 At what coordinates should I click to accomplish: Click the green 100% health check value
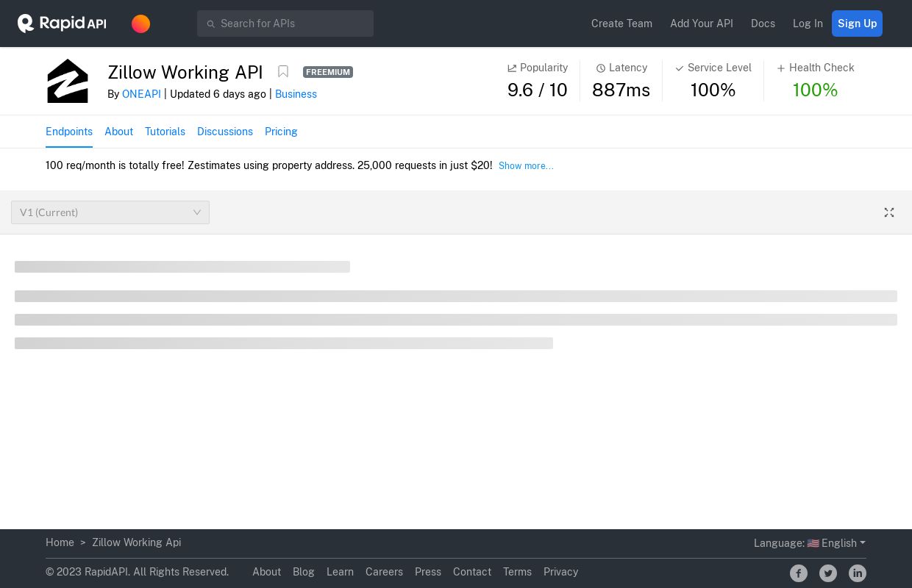815,90
